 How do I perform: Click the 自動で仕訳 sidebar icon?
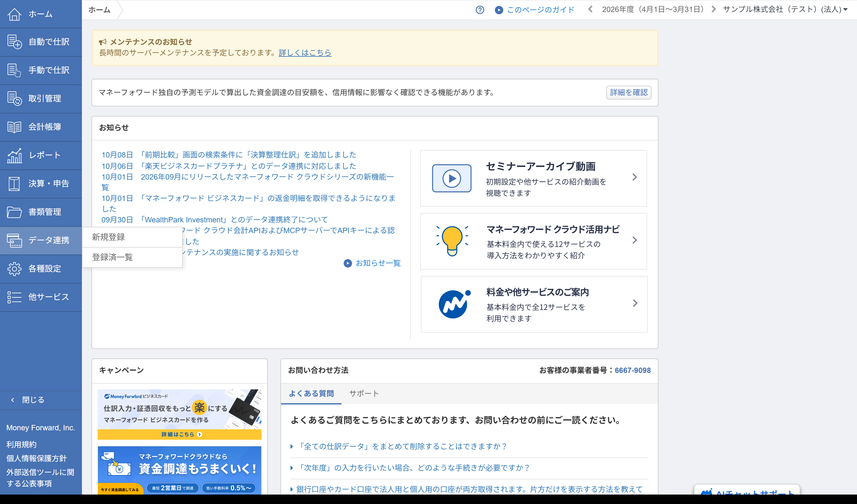(x=14, y=42)
